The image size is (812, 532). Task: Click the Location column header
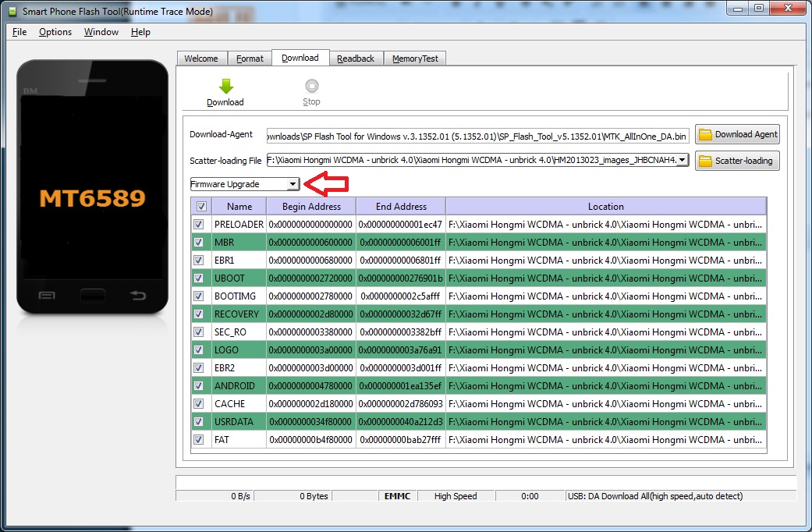[x=605, y=207]
